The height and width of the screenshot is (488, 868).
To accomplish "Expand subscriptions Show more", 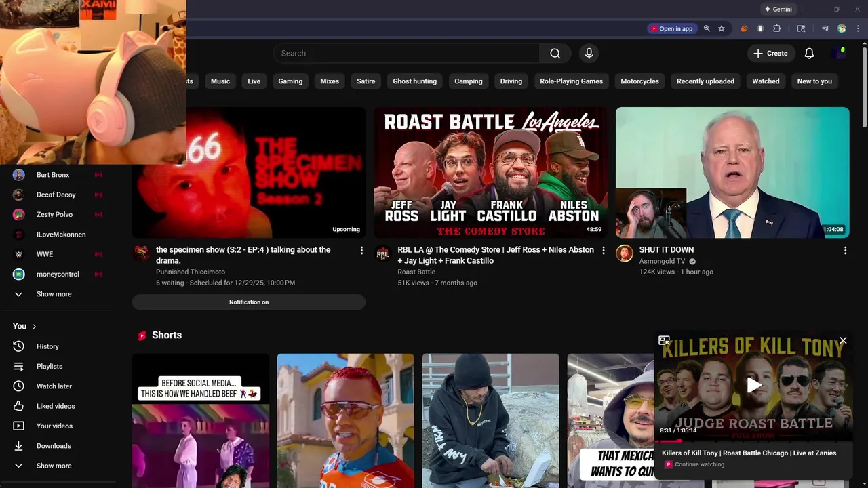I will pyautogui.click(x=58, y=294).
